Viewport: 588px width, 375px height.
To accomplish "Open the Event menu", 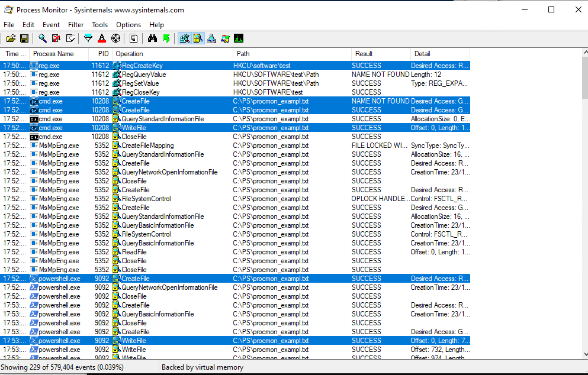I will [51, 25].
